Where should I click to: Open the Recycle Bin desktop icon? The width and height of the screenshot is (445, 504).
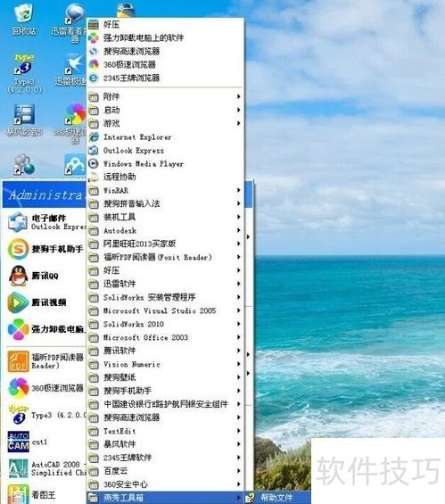(x=23, y=19)
